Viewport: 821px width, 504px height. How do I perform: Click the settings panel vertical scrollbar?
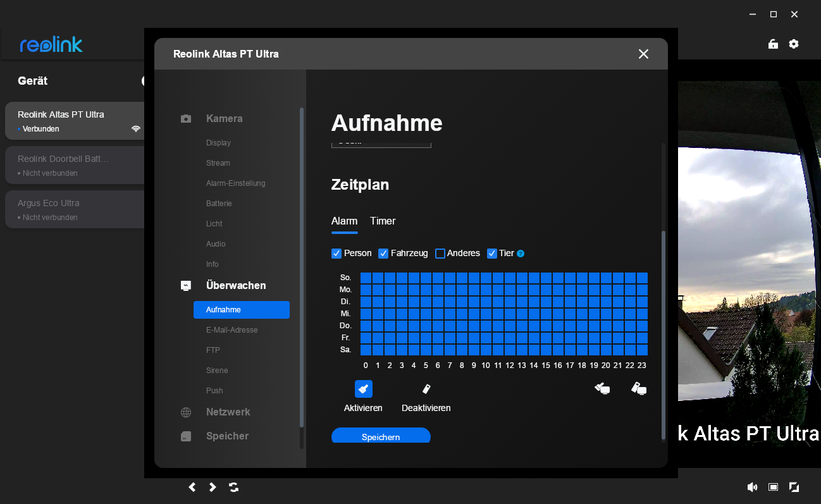click(x=664, y=335)
